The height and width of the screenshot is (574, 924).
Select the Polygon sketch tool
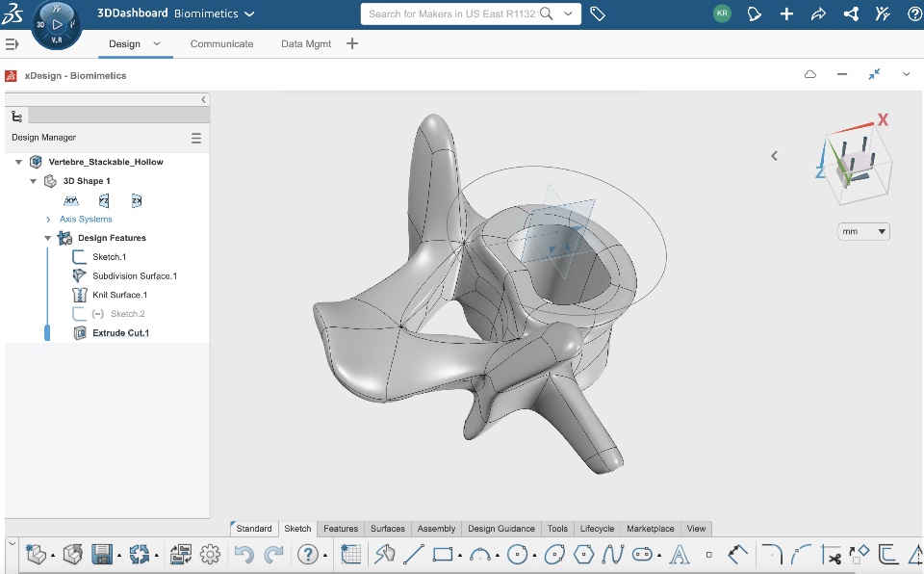click(584, 555)
